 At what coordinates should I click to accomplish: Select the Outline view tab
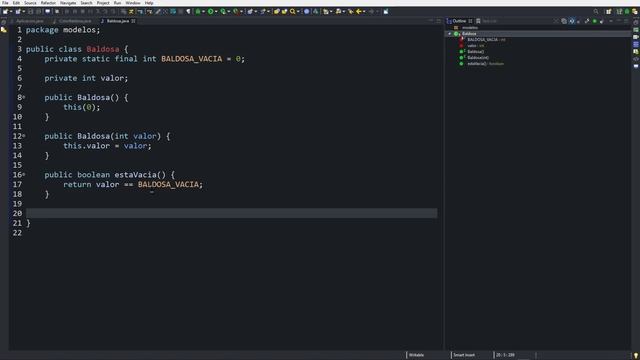[459, 21]
